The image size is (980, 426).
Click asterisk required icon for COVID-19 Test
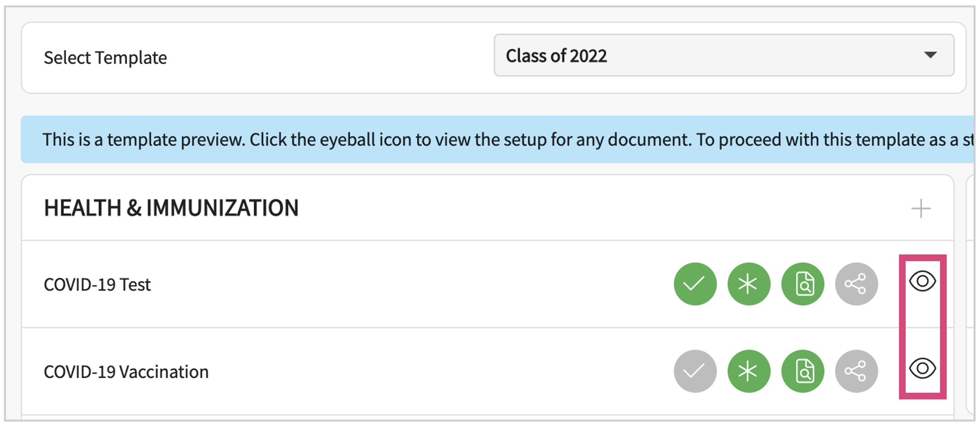(x=749, y=284)
